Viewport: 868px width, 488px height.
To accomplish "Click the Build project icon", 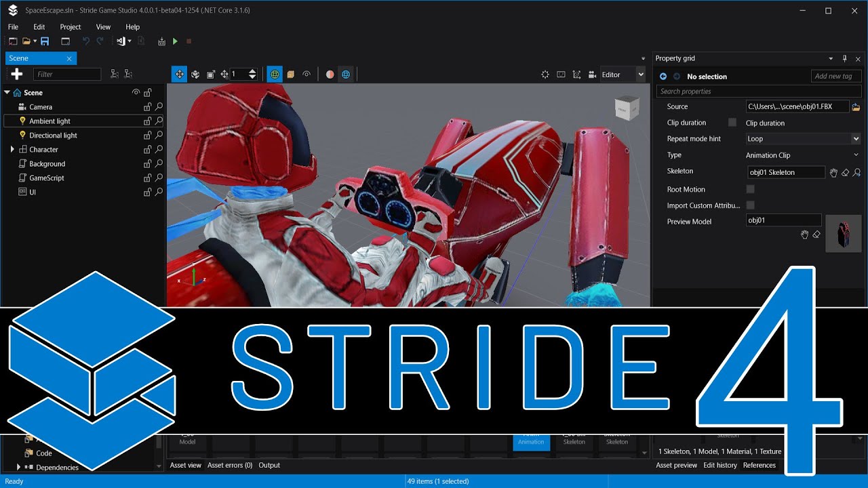I will [x=161, y=41].
